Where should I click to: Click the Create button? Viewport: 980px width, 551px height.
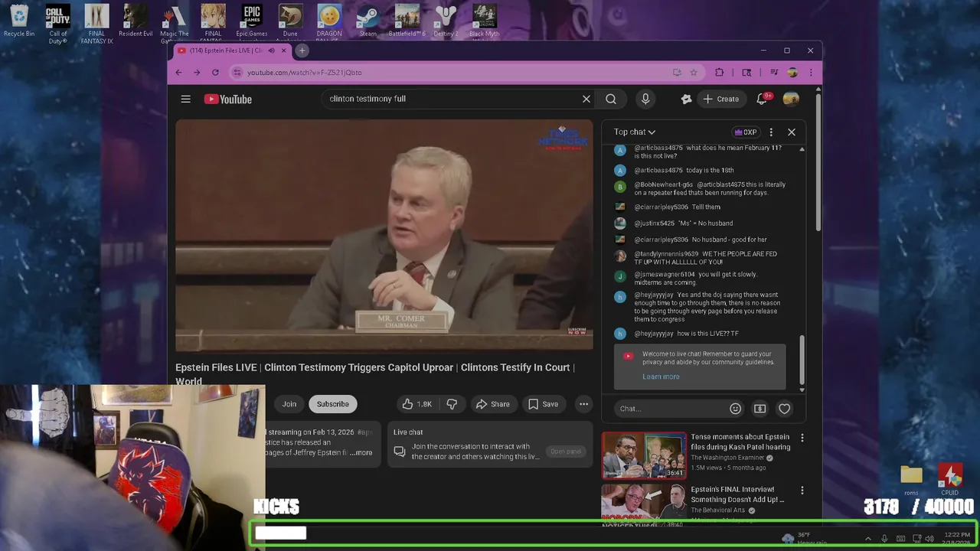click(x=720, y=99)
